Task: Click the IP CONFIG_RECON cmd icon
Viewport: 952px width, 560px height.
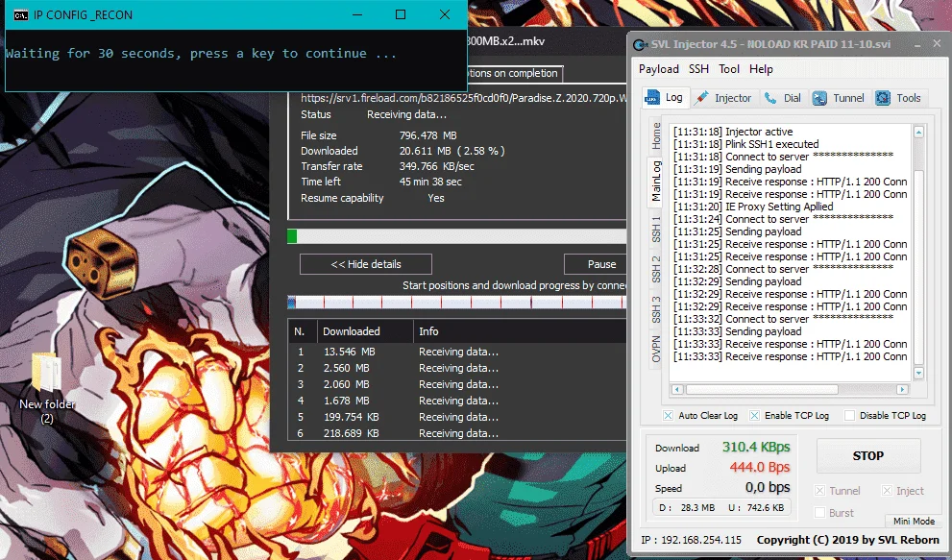Action: [20, 15]
